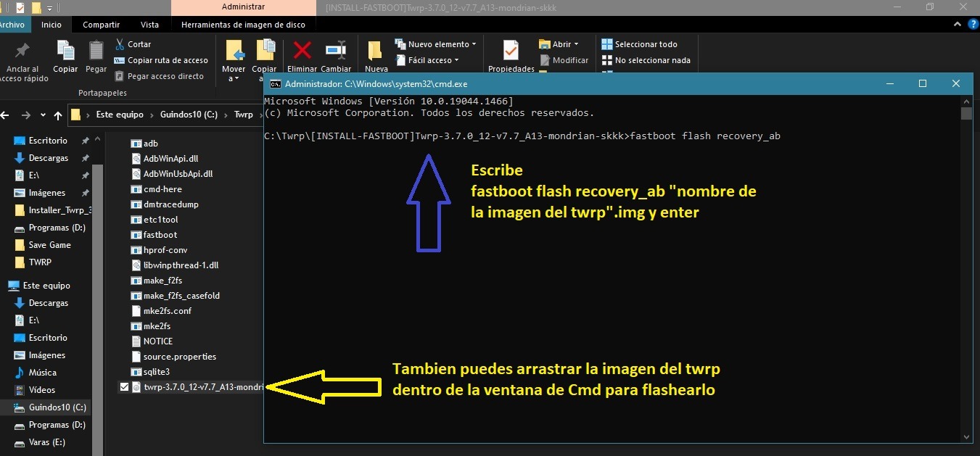Select the dmtracedump file
Viewport: 980px width, 456px height.
(x=165, y=204)
